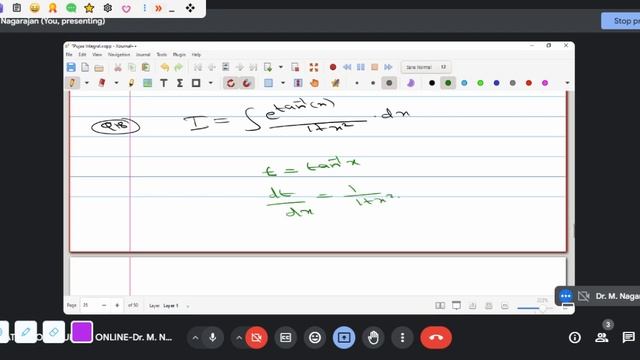Toggle fullscreen mode in Xournal++
This screenshot has width=640, height=360.
[x=313, y=67]
